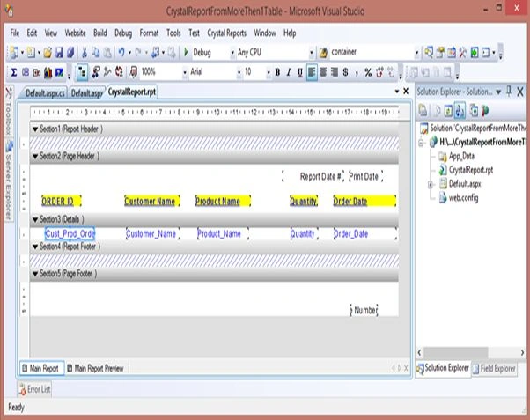This screenshot has width=530, height=420.
Task: Click the Add New Item icon
Action: point(31,53)
